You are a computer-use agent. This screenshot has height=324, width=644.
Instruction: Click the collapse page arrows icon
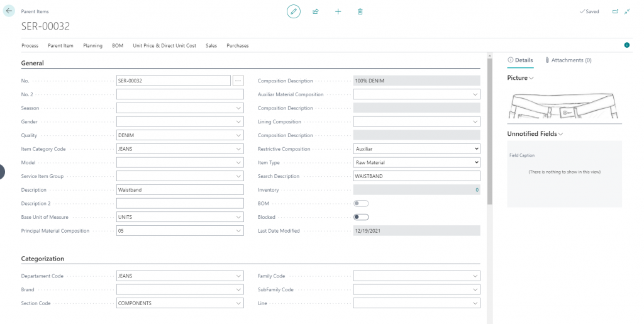(627, 11)
